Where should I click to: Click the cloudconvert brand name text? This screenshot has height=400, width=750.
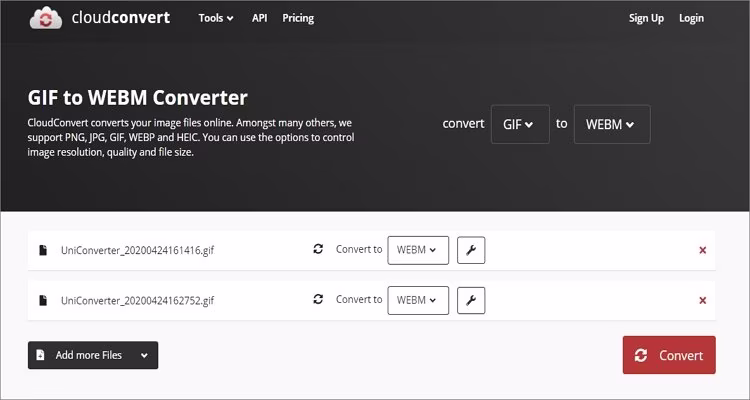click(121, 18)
